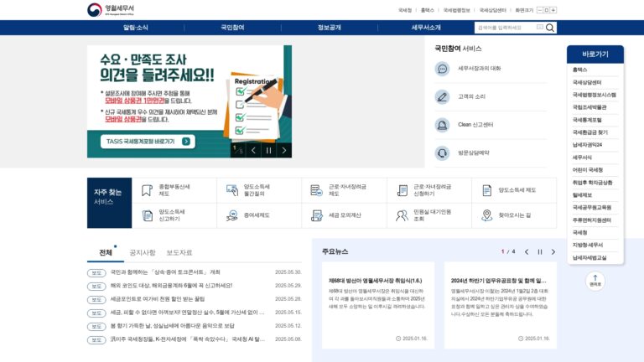Open 세금 모의계산 calculator icon
This screenshot has height=362, width=644.
coord(317,215)
